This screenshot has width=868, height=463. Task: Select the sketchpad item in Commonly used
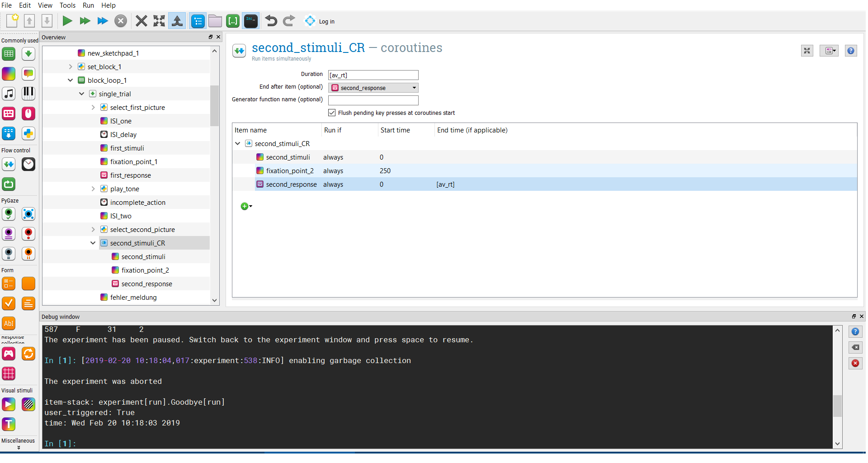[9, 74]
